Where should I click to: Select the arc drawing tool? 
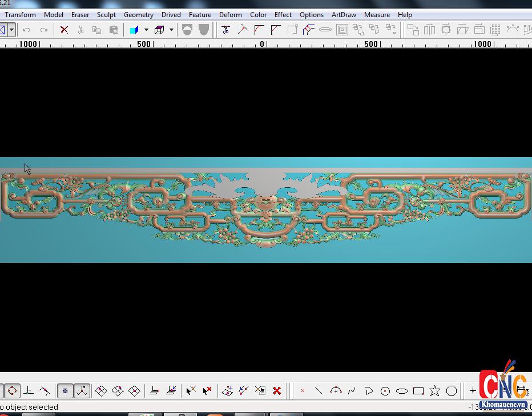pos(336,391)
